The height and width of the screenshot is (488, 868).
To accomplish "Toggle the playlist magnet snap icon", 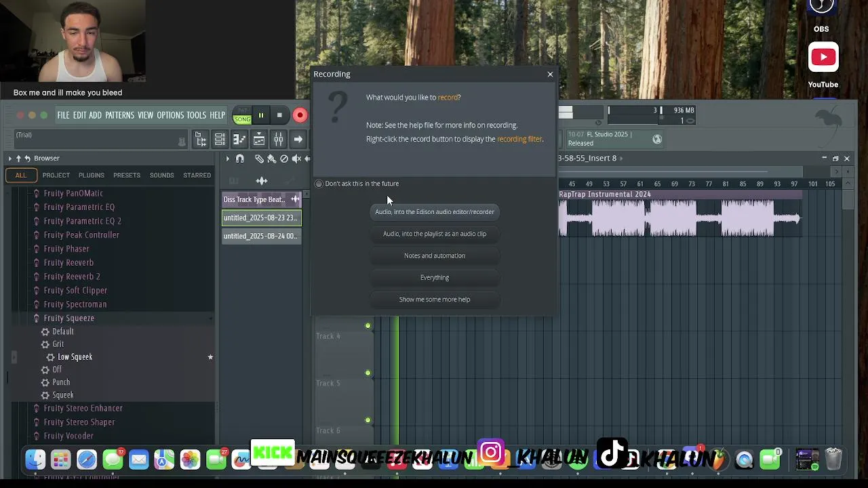I will click(239, 159).
